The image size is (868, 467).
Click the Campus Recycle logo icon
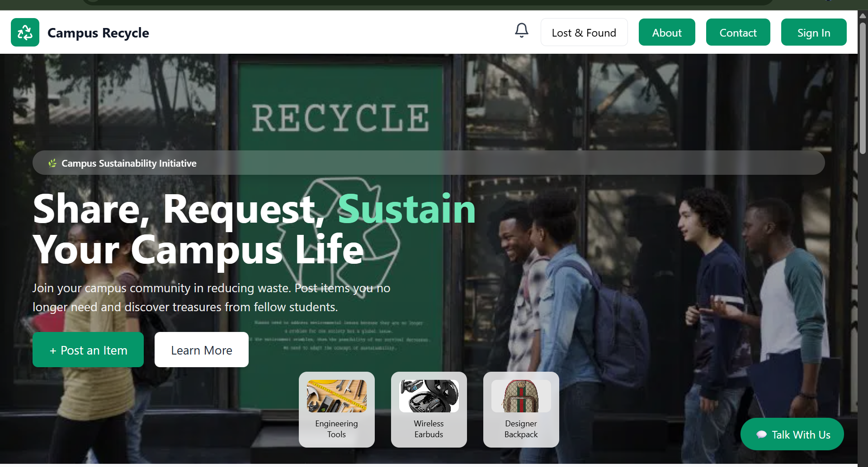tap(25, 33)
